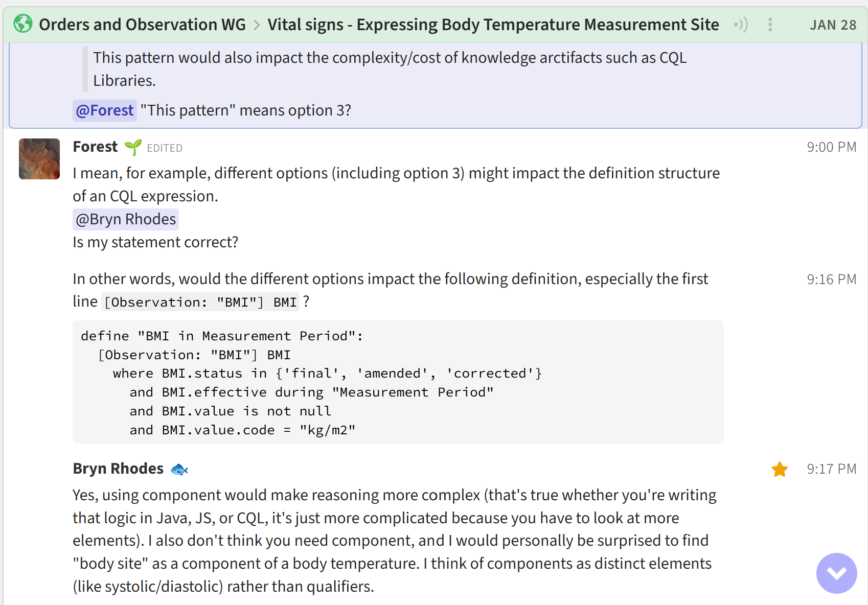The width and height of the screenshot is (868, 605).
Task: Click the seedling status emoji next to Forest
Action: 133,147
